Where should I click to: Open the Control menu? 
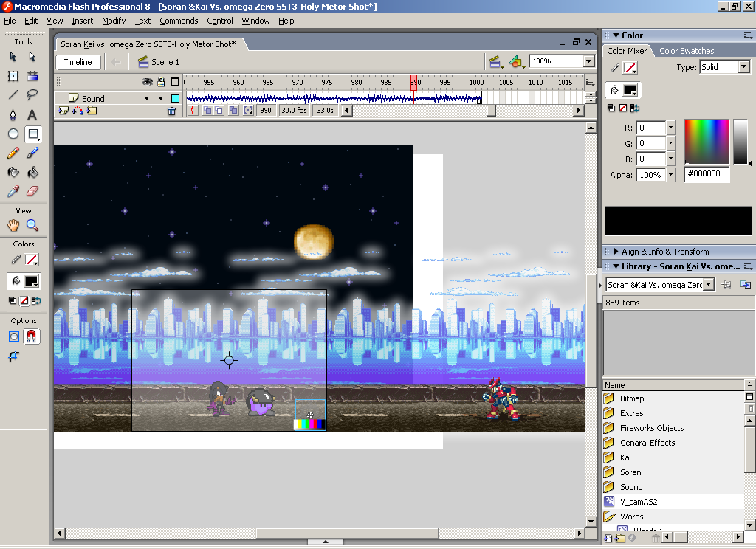[220, 21]
